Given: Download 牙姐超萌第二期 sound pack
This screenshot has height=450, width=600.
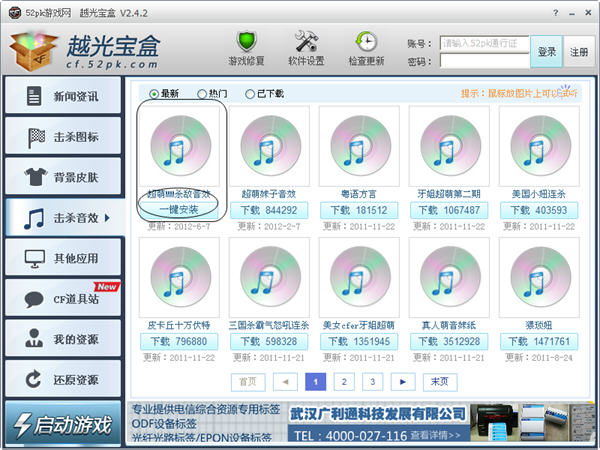Looking at the screenshot, I should [449, 210].
